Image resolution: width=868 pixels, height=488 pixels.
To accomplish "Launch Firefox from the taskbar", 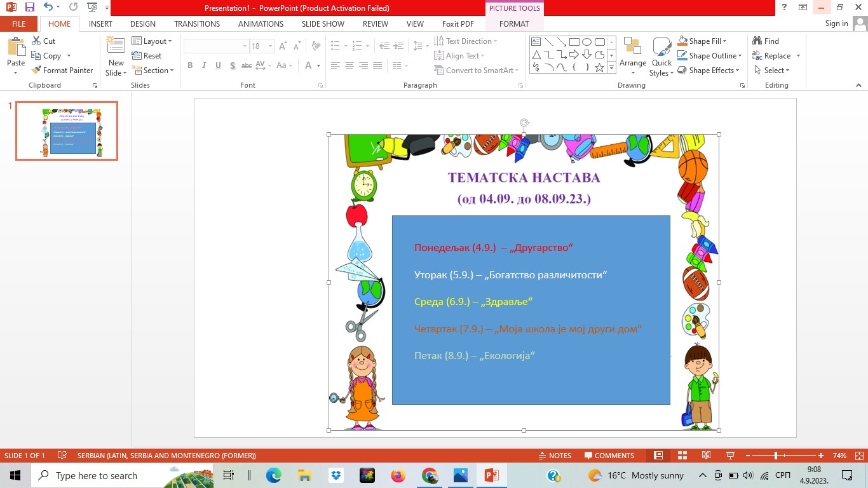I will (x=398, y=475).
